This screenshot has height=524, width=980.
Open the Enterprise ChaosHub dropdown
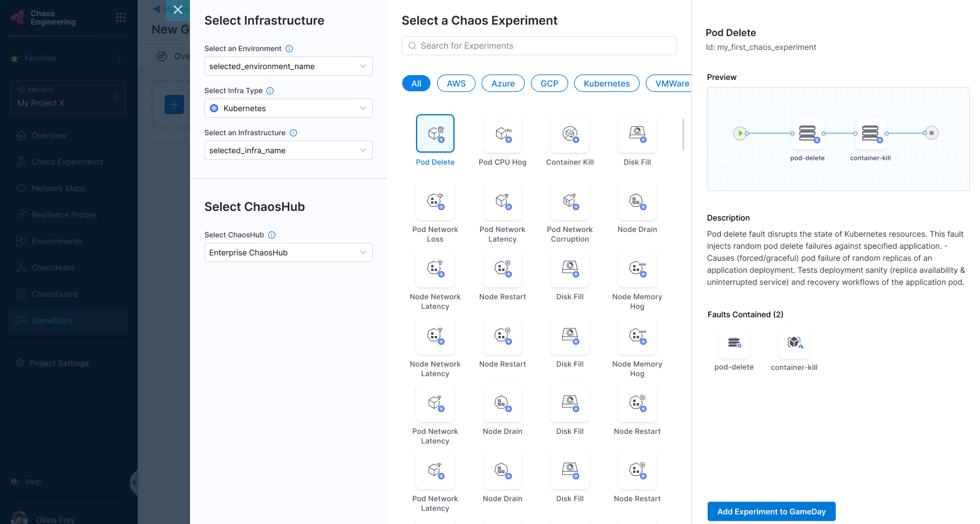coord(288,252)
